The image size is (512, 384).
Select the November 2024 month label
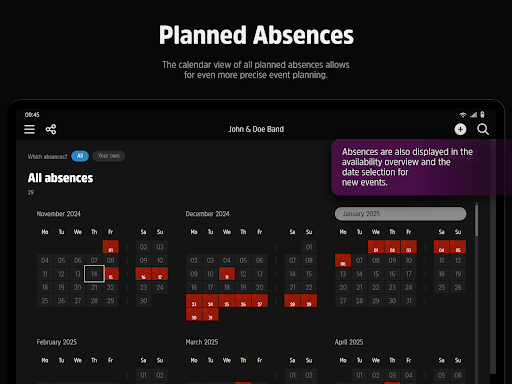pos(59,214)
